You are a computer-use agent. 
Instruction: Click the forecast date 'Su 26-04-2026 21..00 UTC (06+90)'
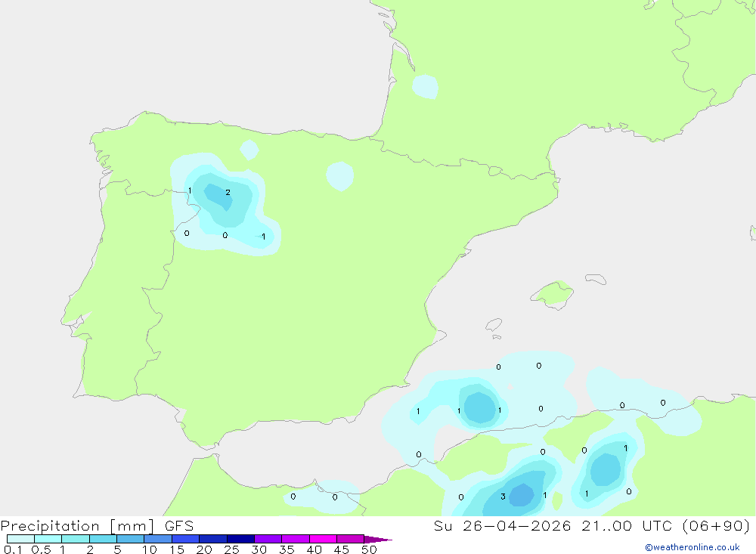pyautogui.click(x=592, y=526)
